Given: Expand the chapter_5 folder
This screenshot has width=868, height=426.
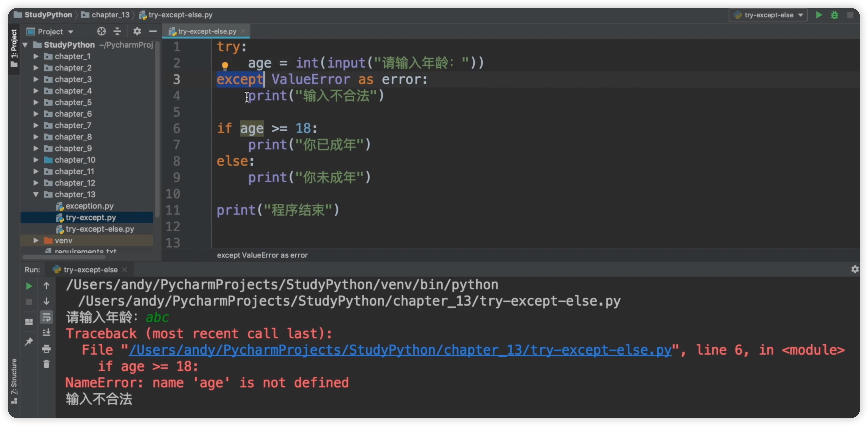Looking at the screenshot, I should coord(36,102).
